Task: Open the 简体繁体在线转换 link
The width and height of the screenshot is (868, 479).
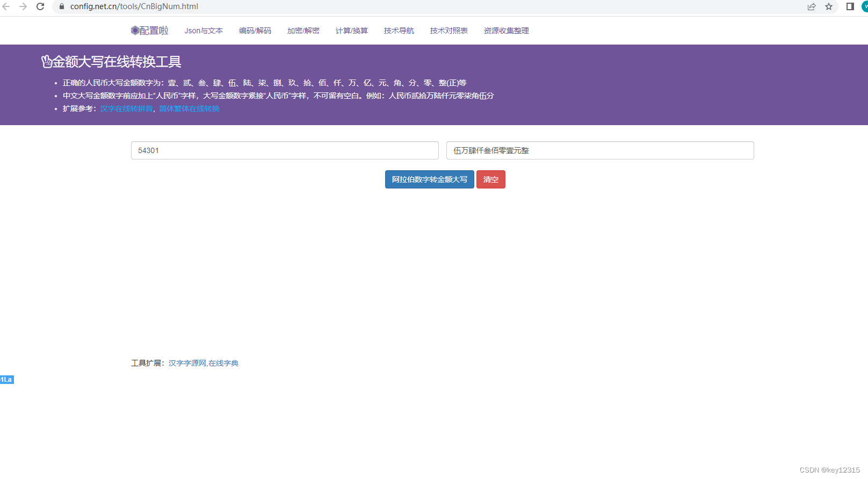Action: (x=189, y=108)
